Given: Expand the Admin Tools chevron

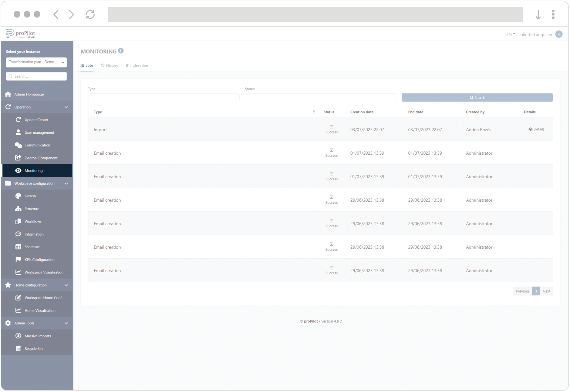Looking at the screenshot, I should (66, 323).
